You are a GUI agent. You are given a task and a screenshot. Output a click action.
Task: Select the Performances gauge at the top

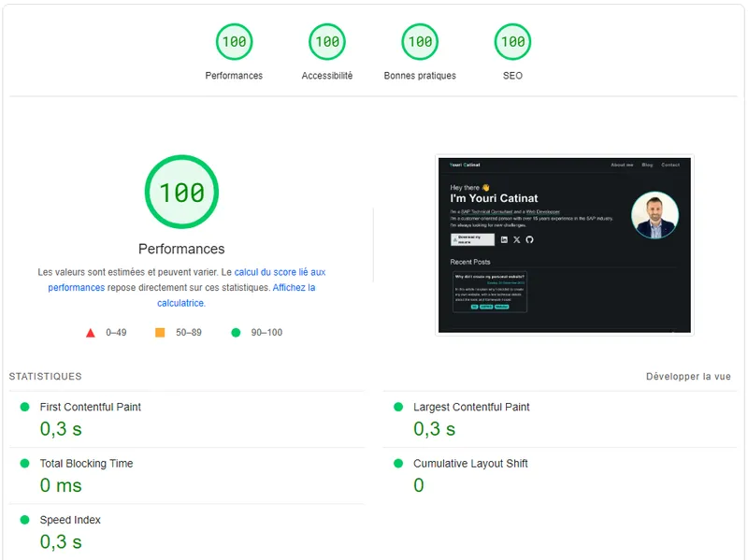coord(235,42)
